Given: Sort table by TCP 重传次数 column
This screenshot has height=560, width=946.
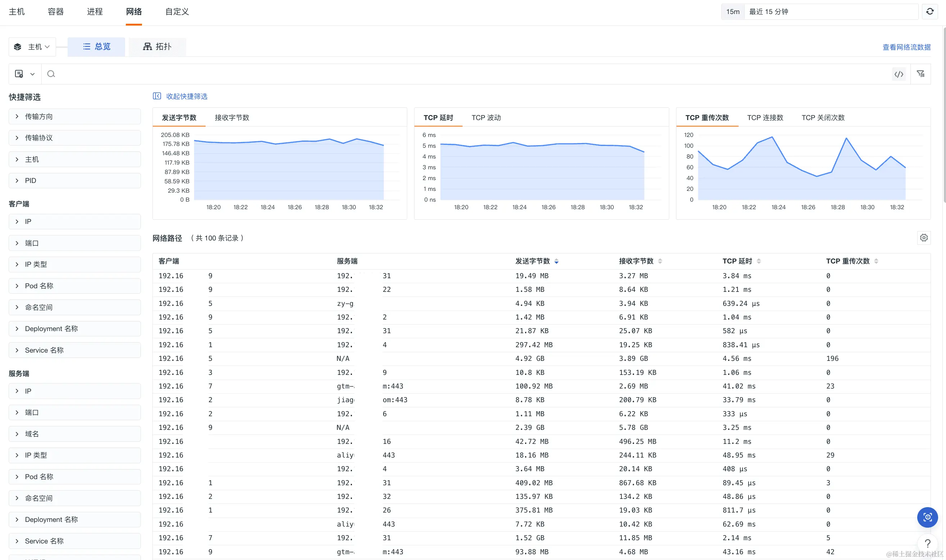Looking at the screenshot, I should (876, 261).
